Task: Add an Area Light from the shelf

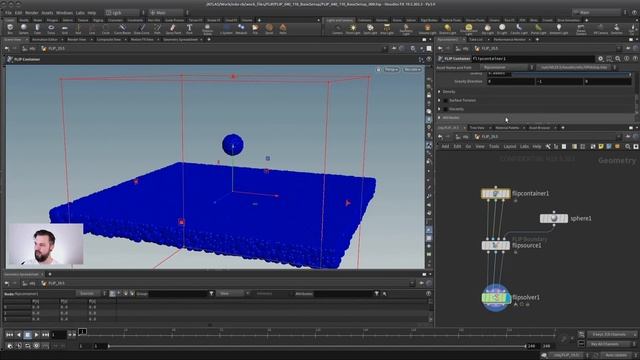Action: 387,29
